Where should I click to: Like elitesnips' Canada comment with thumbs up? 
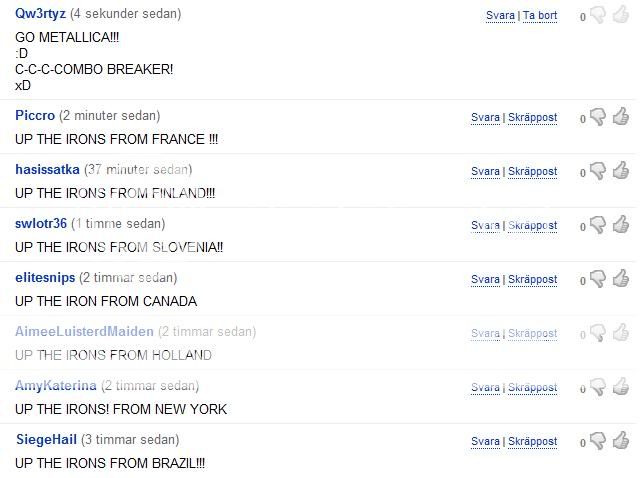pyautogui.click(x=621, y=278)
